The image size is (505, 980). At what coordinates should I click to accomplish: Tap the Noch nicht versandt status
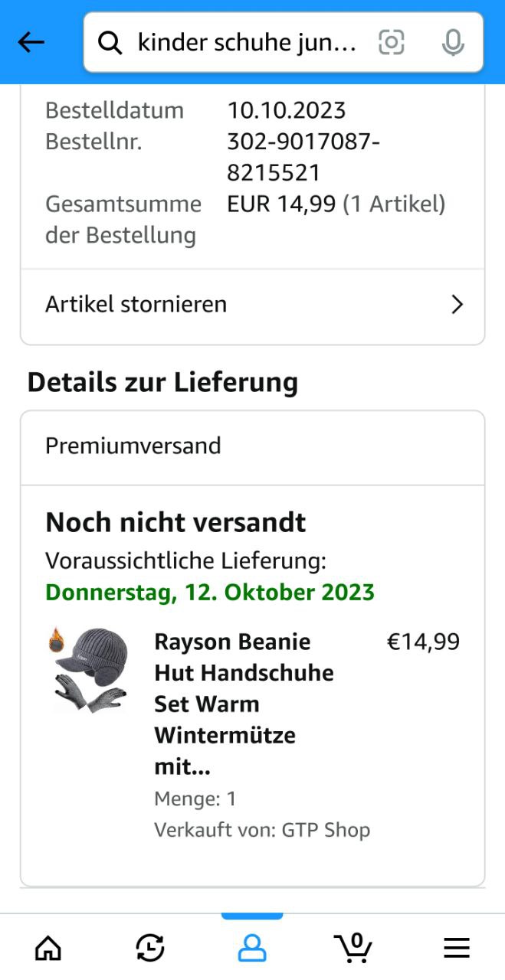(175, 523)
